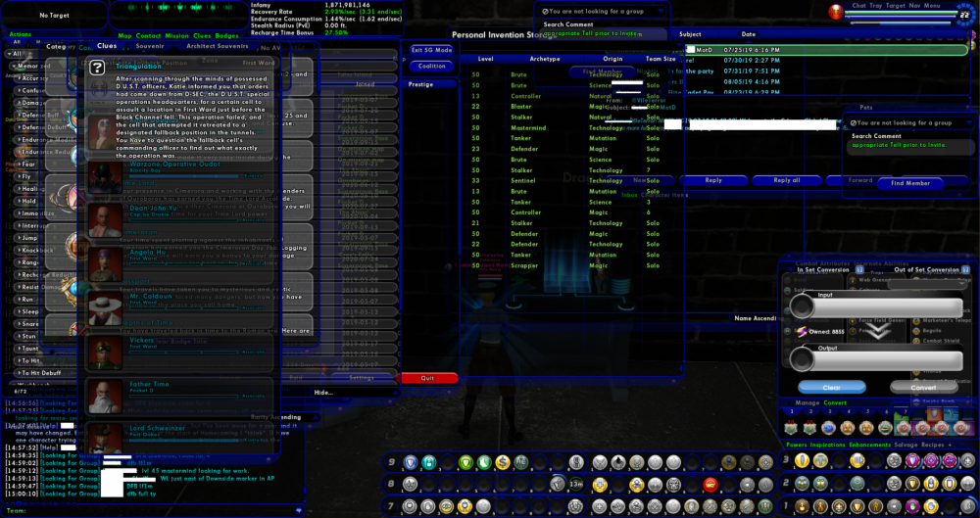The image size is (980, 518).
Task: Activate the green boot power in tray 9
Action: [x=483, y=463]
